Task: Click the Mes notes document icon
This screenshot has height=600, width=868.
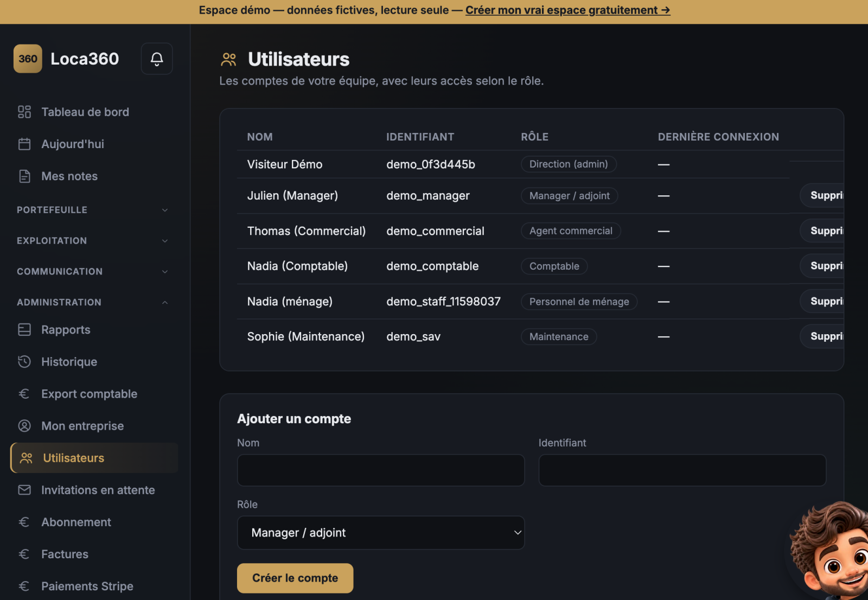Action: 24,176
